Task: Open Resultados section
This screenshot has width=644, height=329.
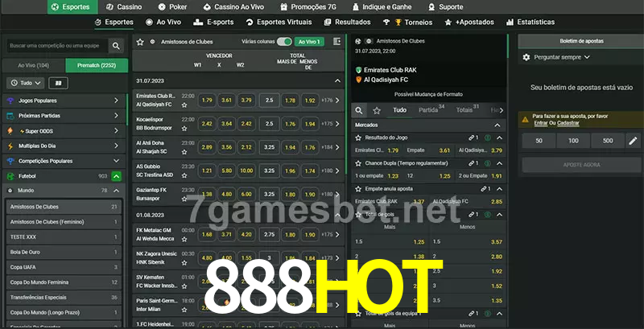Action: pyautogui.click(x=347, y=23)
